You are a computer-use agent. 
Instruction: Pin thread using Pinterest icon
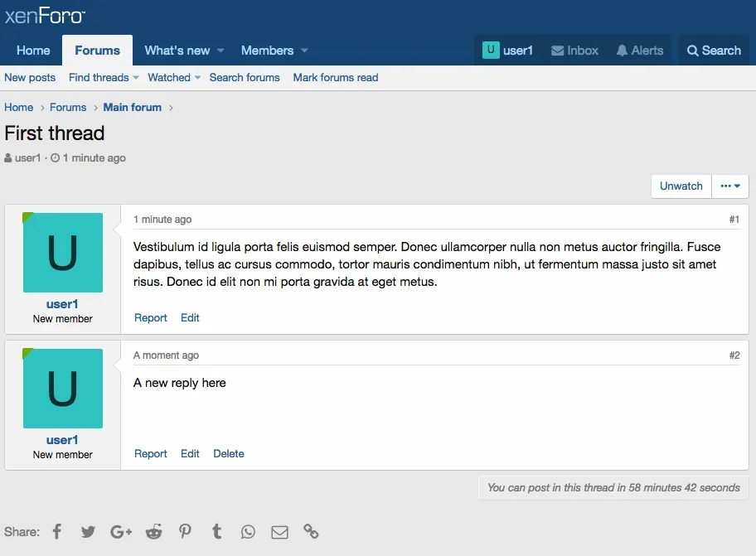coord(185,532)
